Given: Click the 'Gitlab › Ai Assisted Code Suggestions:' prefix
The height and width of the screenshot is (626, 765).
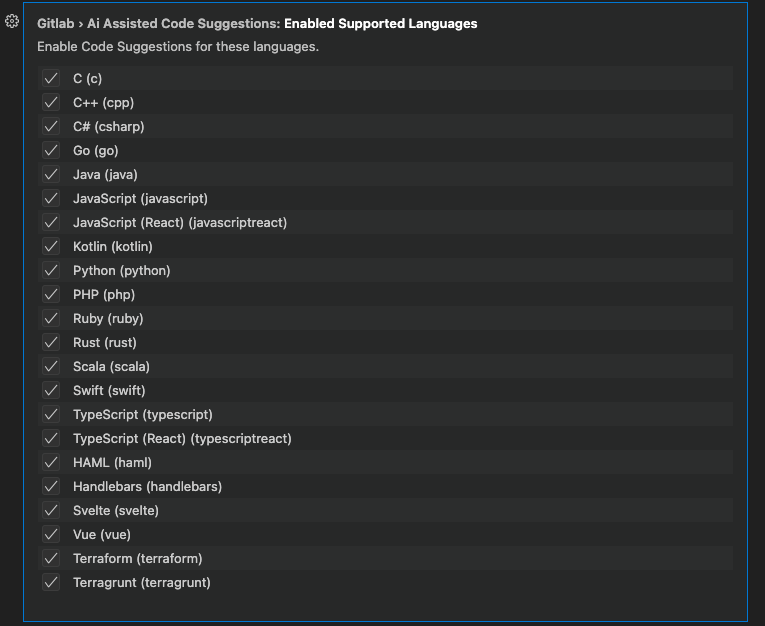Looking at the screenshot, I should pos(159,23).
